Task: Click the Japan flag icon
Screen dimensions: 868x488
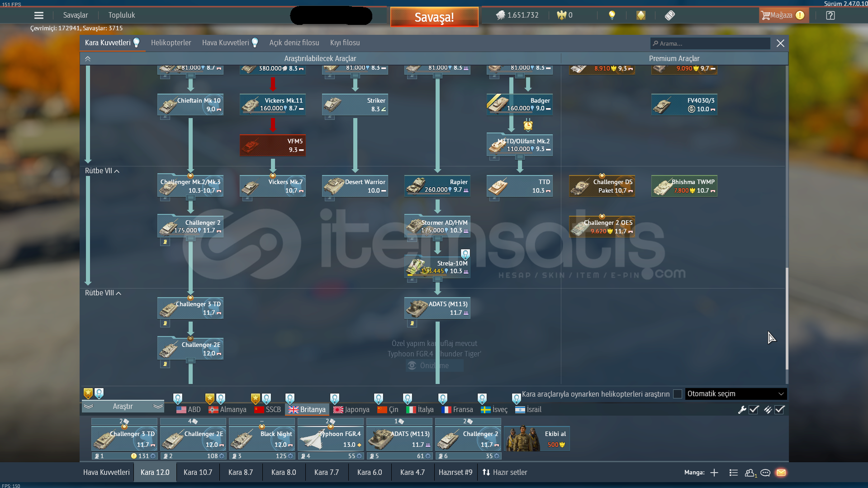Action: click(338, 410)
